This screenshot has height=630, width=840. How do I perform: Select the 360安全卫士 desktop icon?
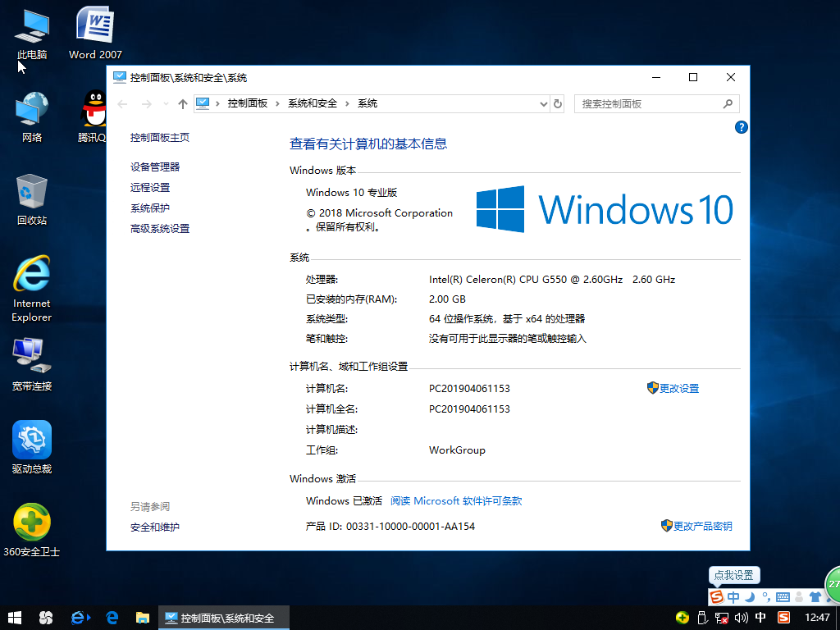pos(32,531)
